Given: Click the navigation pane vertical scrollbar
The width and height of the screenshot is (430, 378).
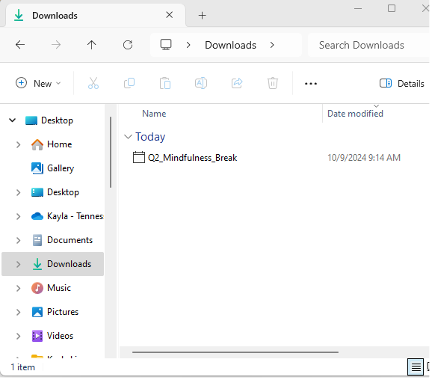Looking at the screenshot, I should pyautogui.click(x=110, y=152).
